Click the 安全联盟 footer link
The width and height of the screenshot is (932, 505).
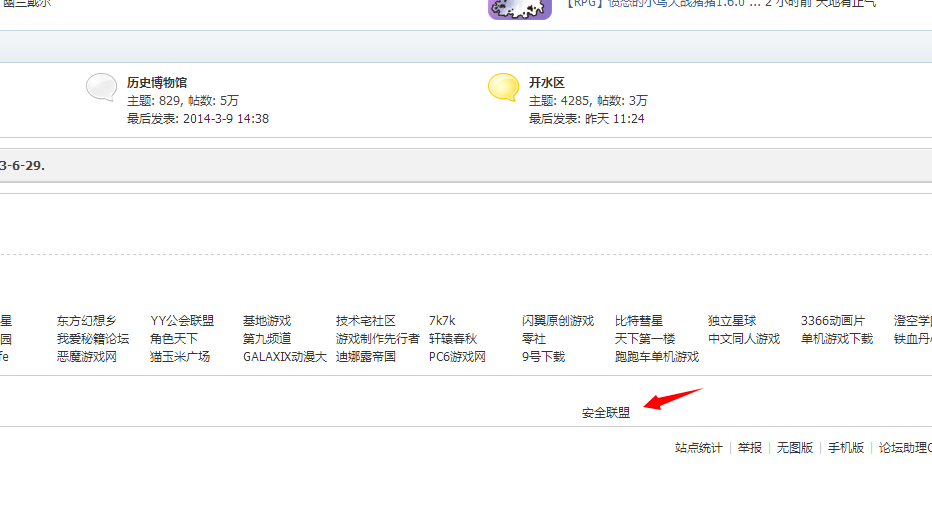tap(606, 413)
